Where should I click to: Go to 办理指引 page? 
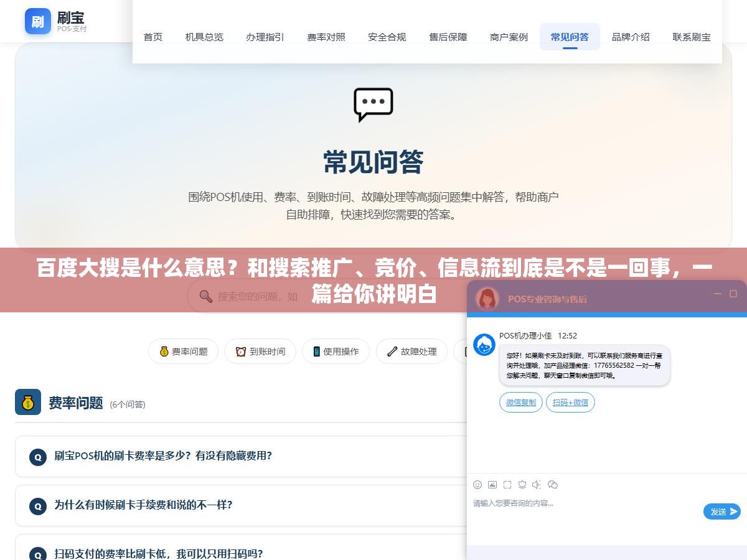(x=265, y=37)
